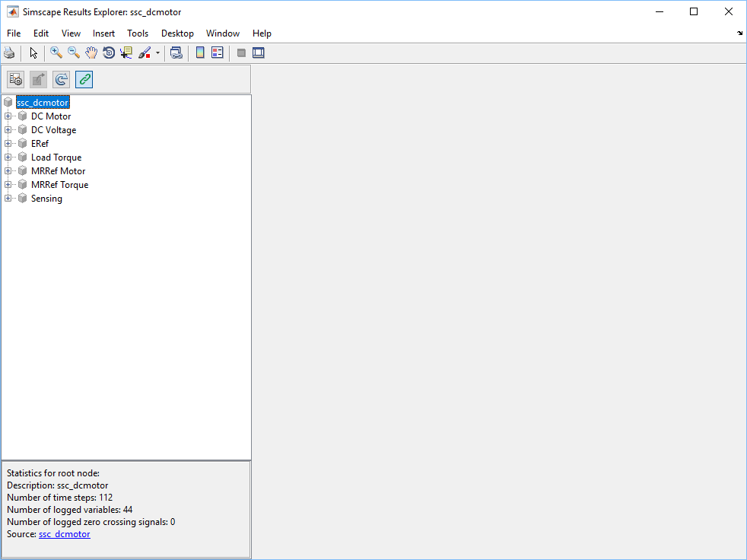Click the Hide Plot Tools icon

click(242, 53)
